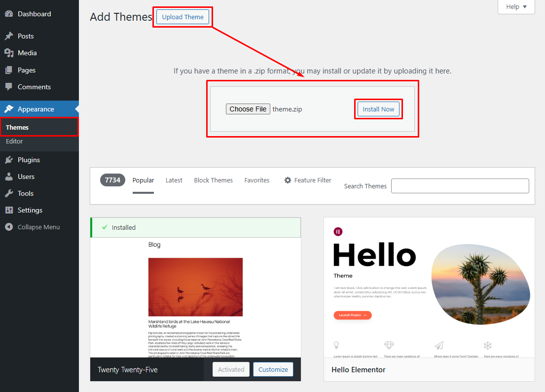545x392 pixels.
Task: Open the Hello Elementor theme thumbnail
Action: [x=429, y=287]
